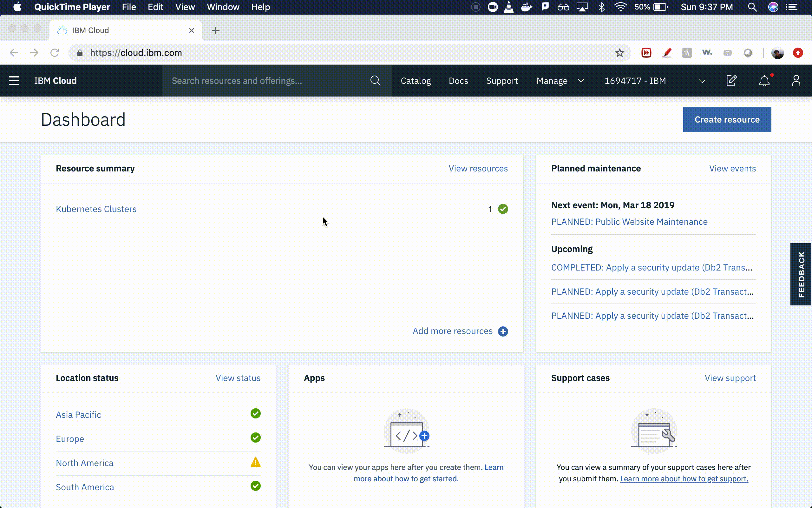Open COMPLETED: Apply a security update event
Viewport: 812px width, 508px height.
(x=652, y=267)
